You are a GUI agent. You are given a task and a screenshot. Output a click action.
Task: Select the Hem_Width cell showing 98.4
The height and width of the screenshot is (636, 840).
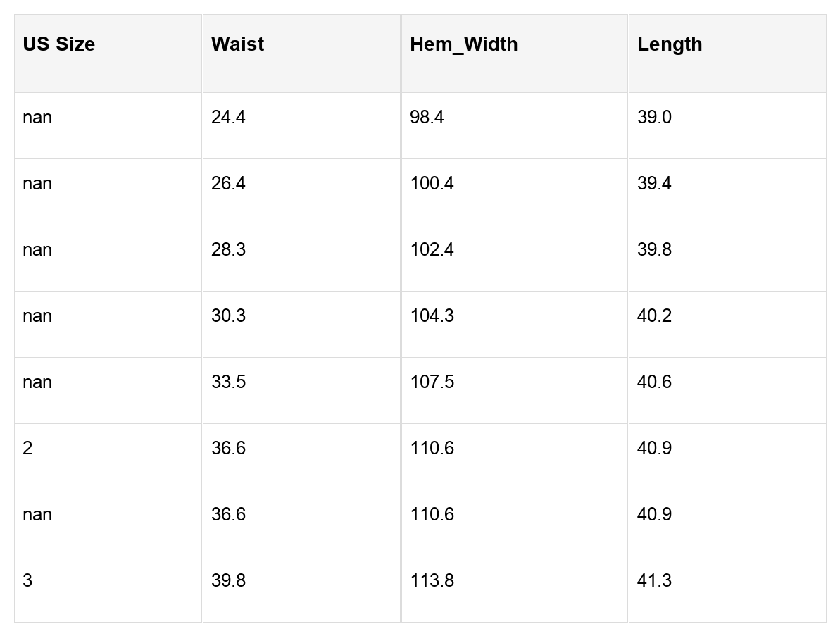[x=514, y=126]
